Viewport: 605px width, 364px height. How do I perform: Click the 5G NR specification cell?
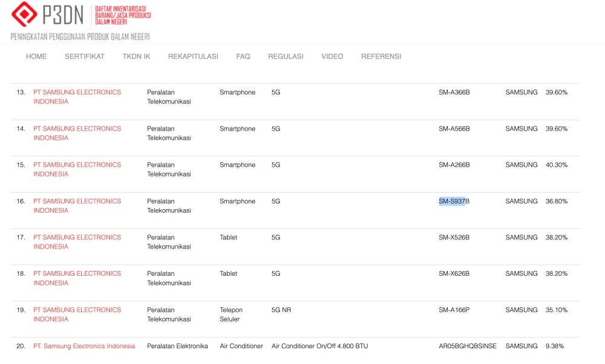pos(281,310)
